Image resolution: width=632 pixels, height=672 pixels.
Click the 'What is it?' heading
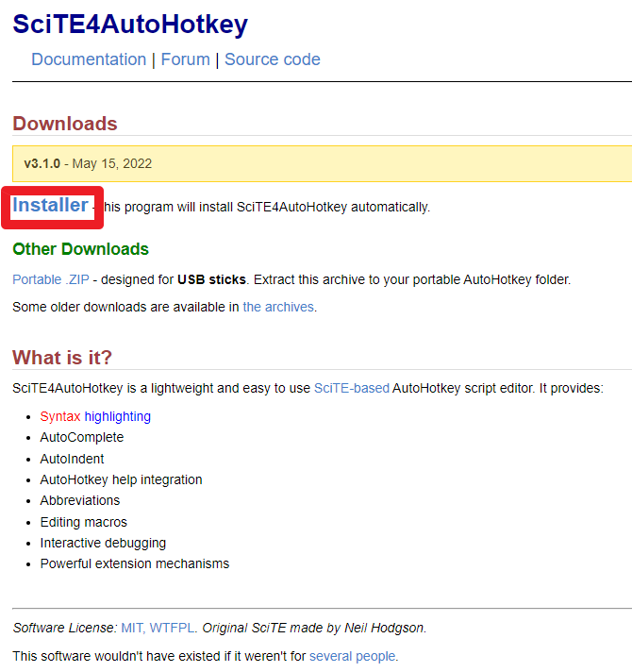click(x=62, y=358)
